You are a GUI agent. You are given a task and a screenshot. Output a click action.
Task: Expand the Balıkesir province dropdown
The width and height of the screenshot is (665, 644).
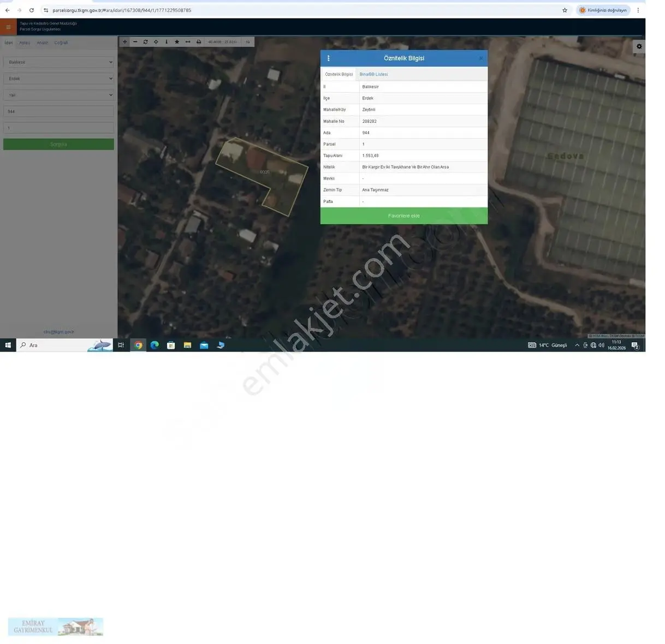59,62
